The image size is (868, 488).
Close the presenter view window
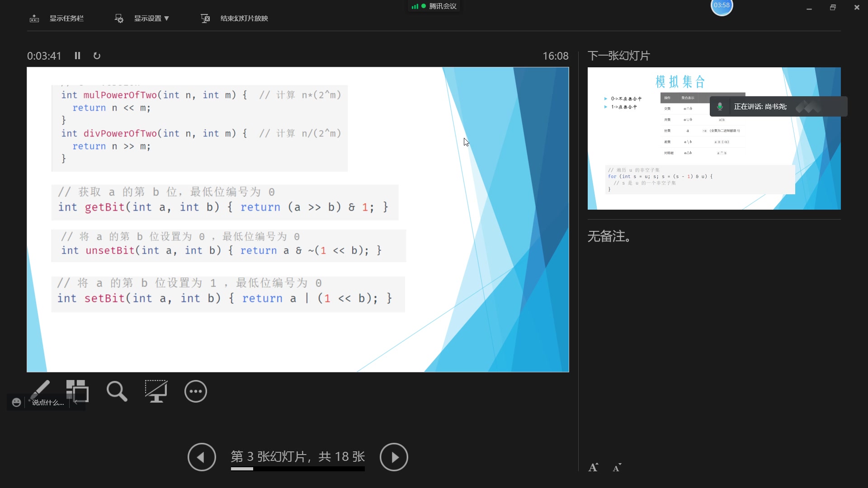(x=857, y=8)
